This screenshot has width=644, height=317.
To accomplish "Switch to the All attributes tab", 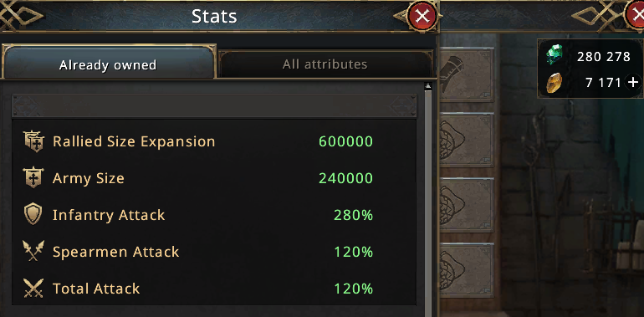I will [x=325, y=64].
